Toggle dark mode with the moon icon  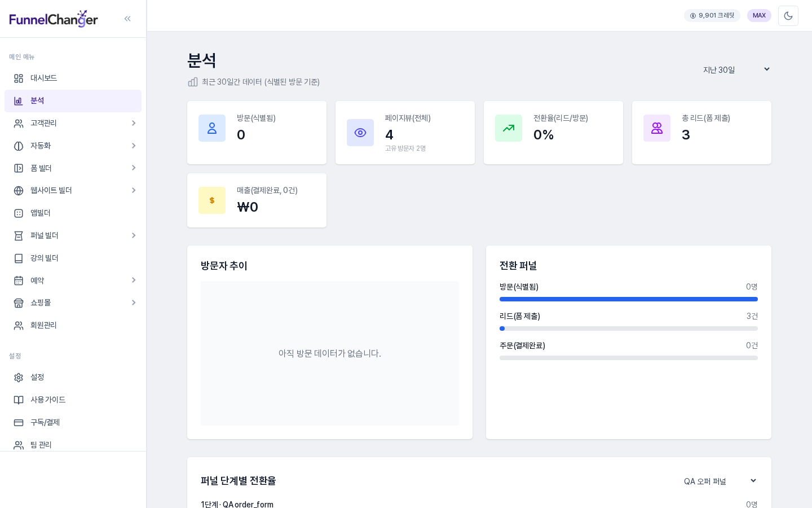pos(788,16)
